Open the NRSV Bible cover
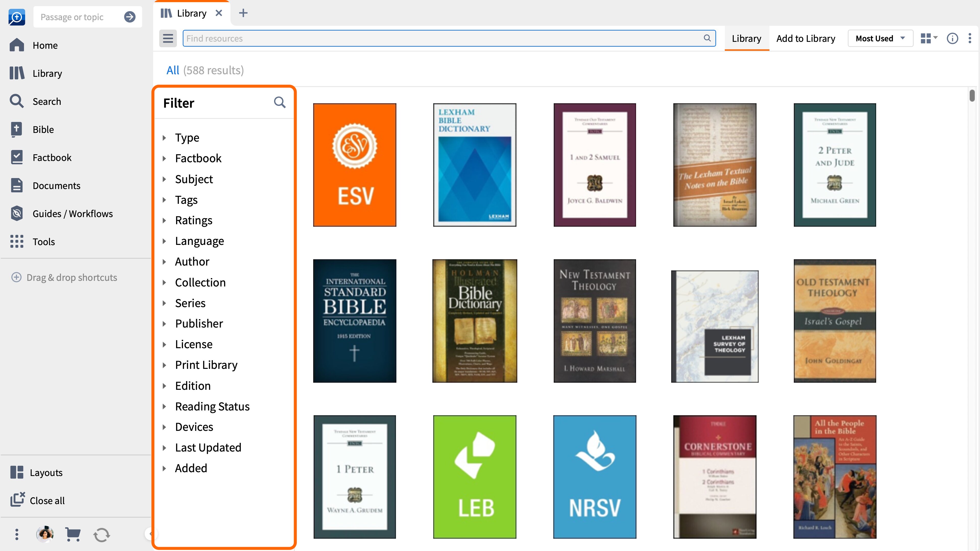Image resolution: width=980 pixels, height=551 pixels. point(595,477)
